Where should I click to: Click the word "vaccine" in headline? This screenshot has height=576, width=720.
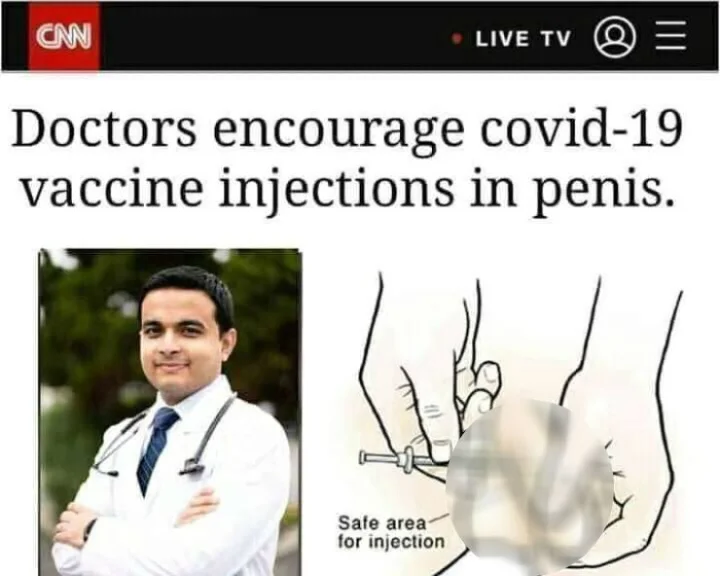[x=112, y=189]
